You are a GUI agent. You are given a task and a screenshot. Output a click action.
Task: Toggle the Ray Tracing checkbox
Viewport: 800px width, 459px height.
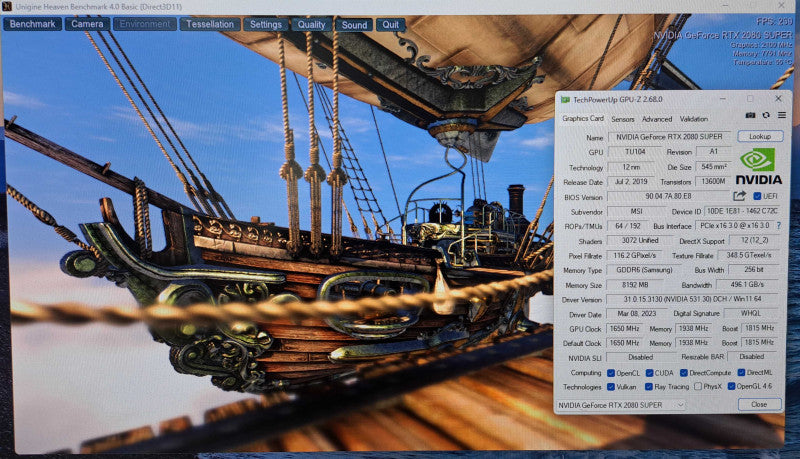coord(648,387)
